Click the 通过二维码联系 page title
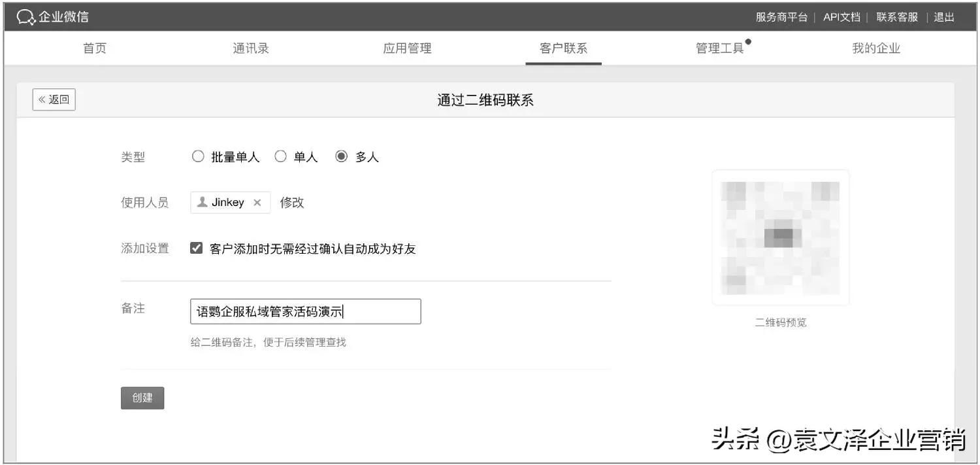Image resolution: width=980 pixels, height=465 pixels. (x=485, y=100)
